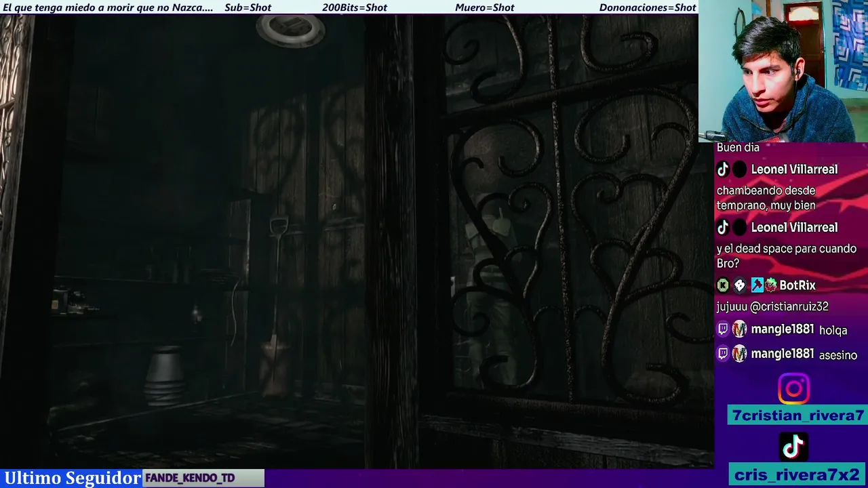868x488 pixels.
Task: Click the 'Buen dia' chat message
Action: click(738, 147)
